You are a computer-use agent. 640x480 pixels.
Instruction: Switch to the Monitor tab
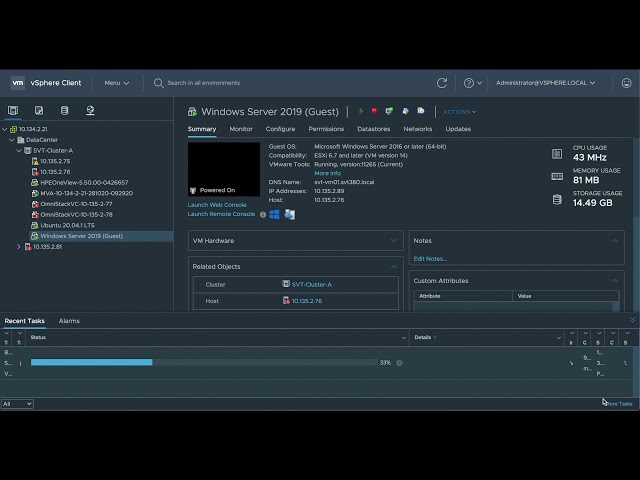coord(241,129)
